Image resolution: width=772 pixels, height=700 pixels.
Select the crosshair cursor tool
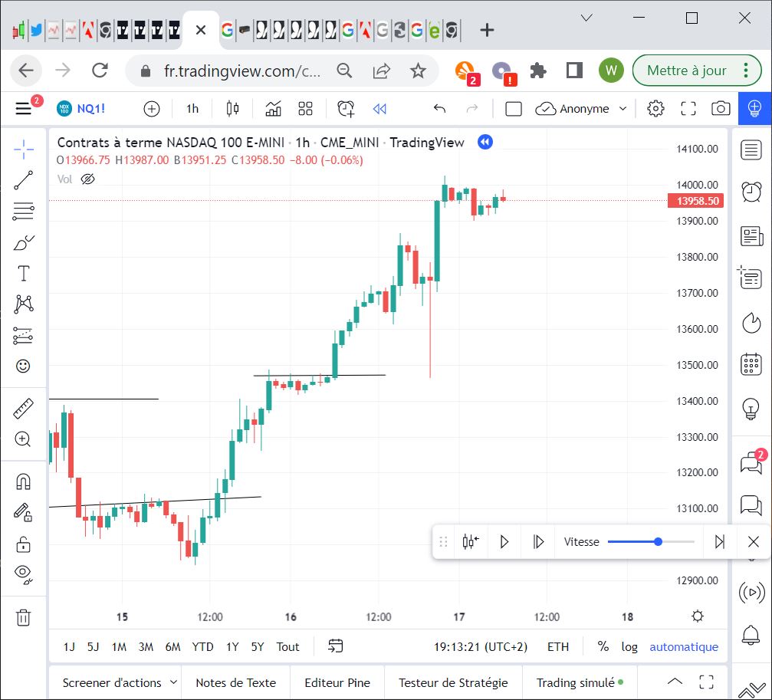[x=23, y=150]
